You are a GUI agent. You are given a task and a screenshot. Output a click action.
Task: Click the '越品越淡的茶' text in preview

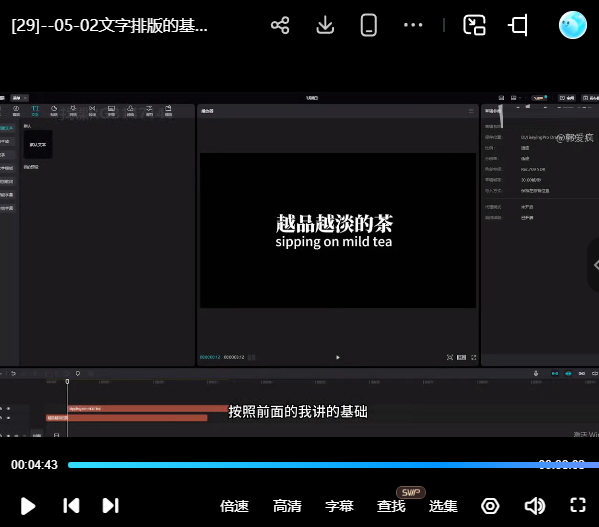pos(334,223)
